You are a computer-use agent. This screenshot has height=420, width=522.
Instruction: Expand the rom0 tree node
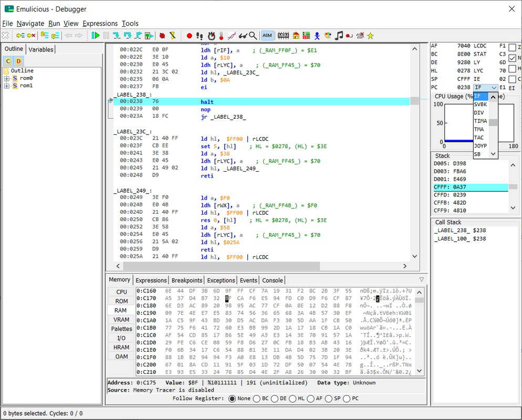coord(6,79)
